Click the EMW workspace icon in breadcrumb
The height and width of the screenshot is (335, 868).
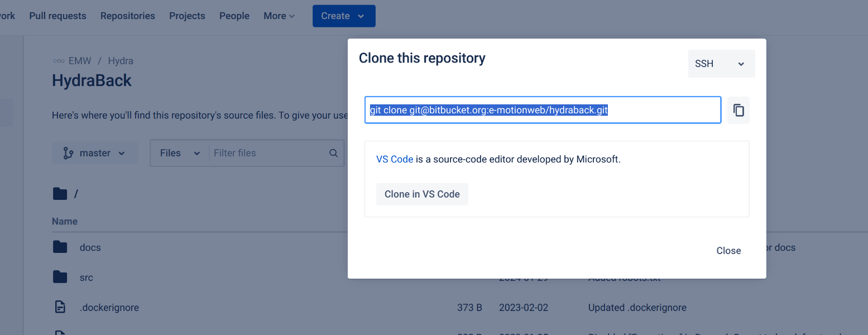point(58,61)
